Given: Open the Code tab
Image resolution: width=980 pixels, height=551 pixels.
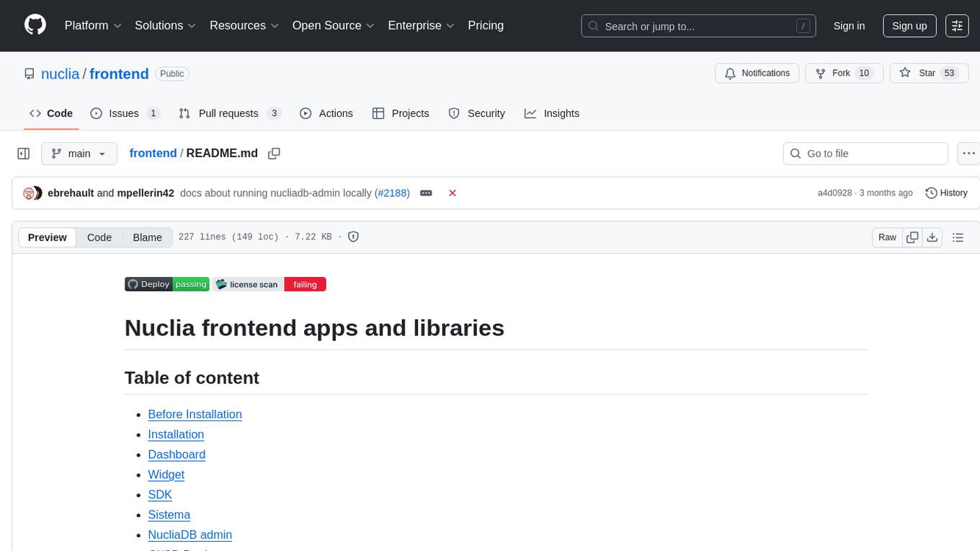Looking at the screenshot, I should tap(51, 113).
